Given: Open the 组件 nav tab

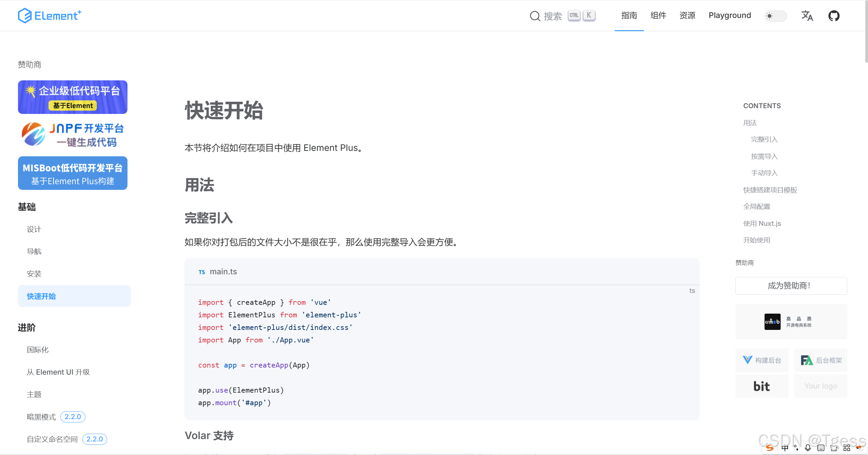Looking at the screenshot, I should [x=658, y=16].
